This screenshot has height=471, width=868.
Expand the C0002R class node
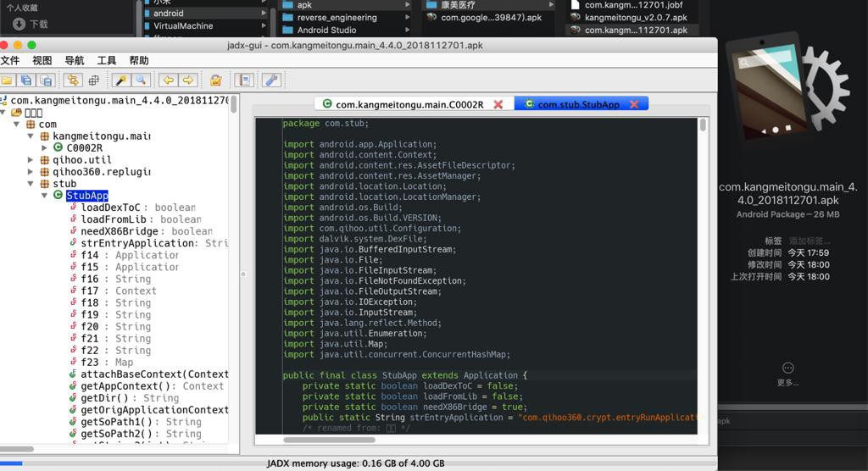(44, 147)
